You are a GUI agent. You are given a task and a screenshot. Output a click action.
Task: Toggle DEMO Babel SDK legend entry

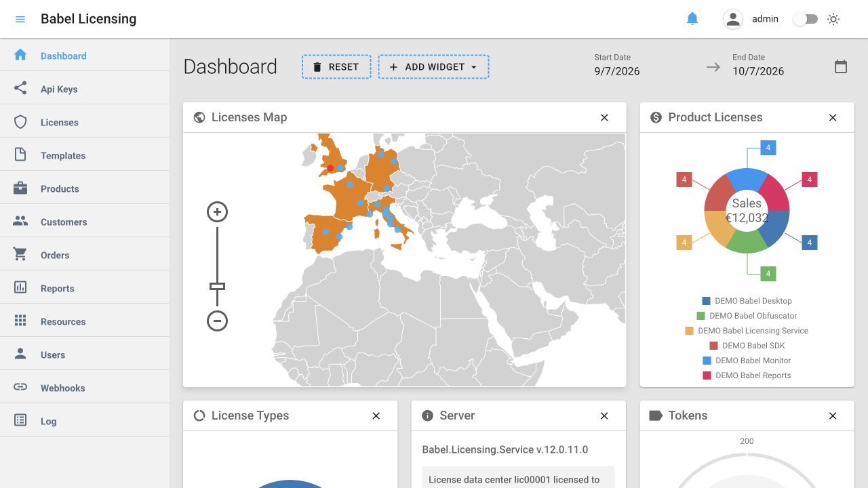[x=747, y=346]
